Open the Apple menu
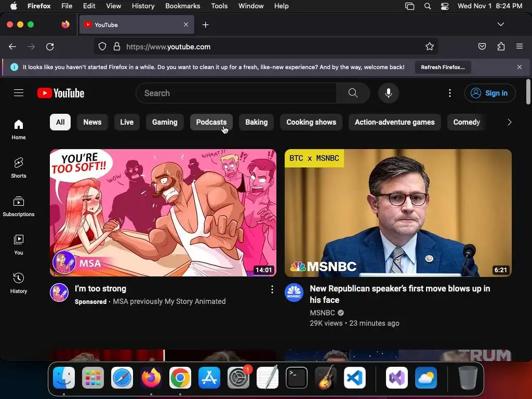 14,6
